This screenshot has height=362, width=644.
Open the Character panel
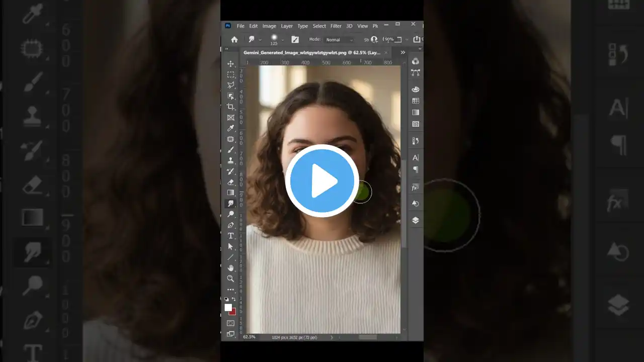[415, 157]
